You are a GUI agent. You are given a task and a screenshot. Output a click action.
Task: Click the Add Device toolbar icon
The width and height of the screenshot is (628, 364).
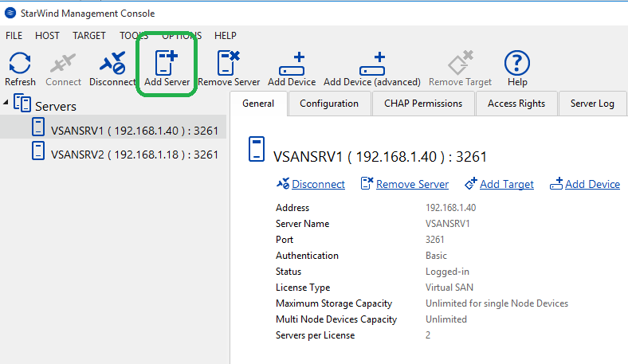click(x=292, y=64)
